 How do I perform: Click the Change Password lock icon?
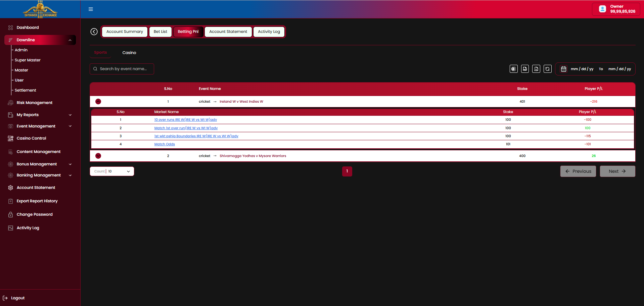click(10, 214)
